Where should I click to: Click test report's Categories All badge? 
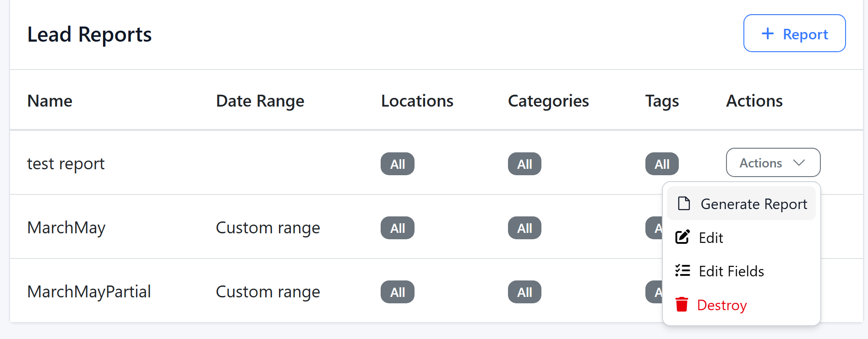[x=524, y=164]
